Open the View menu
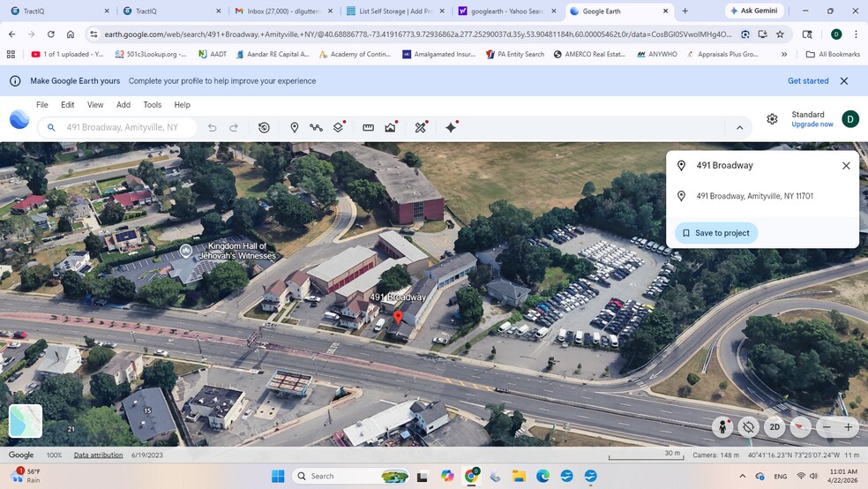The height and width of the screenshot is (489, 868). pos(95,105)
